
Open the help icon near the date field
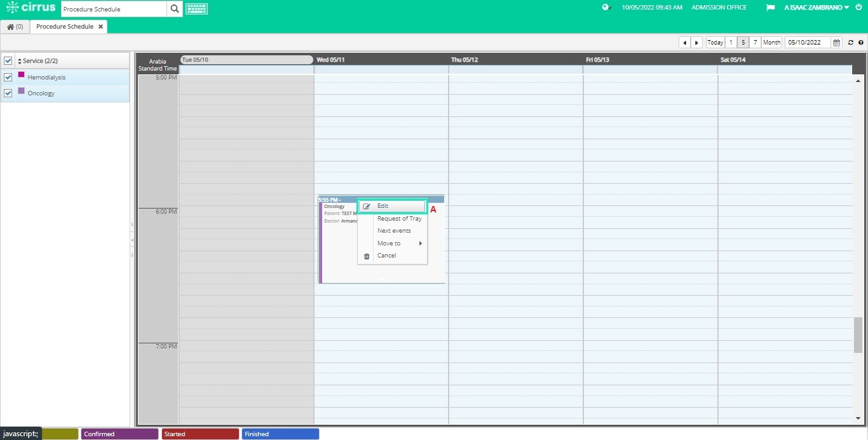pyautogui.click(x=862, y=43)
